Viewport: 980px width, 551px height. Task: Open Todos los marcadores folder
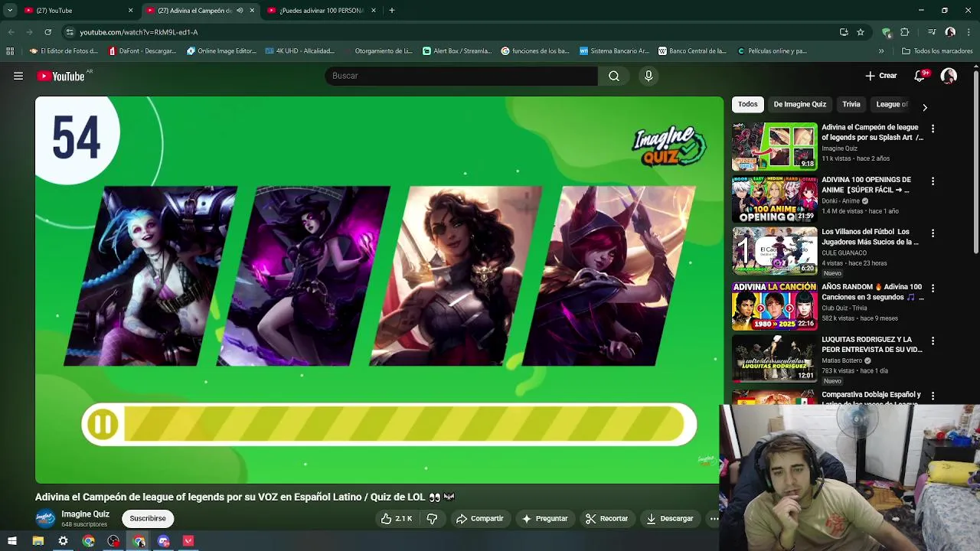(937, 51)
